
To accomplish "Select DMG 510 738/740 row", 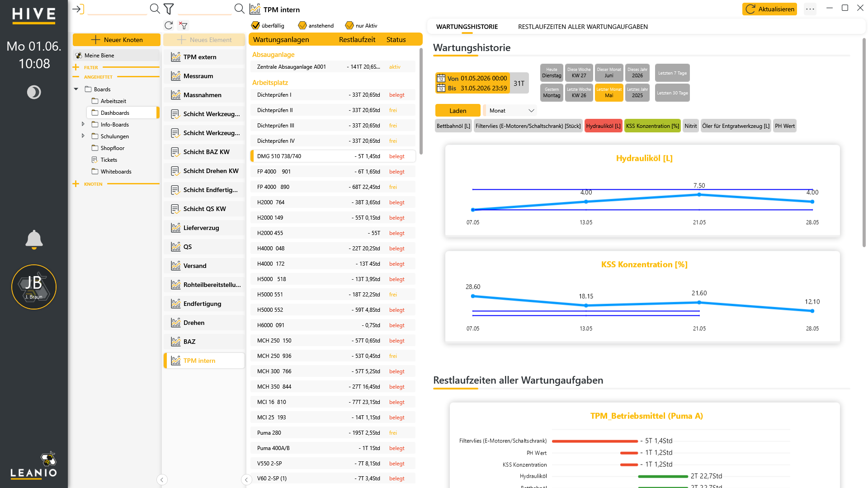I will pyautogui.click(x=333, y=156).
